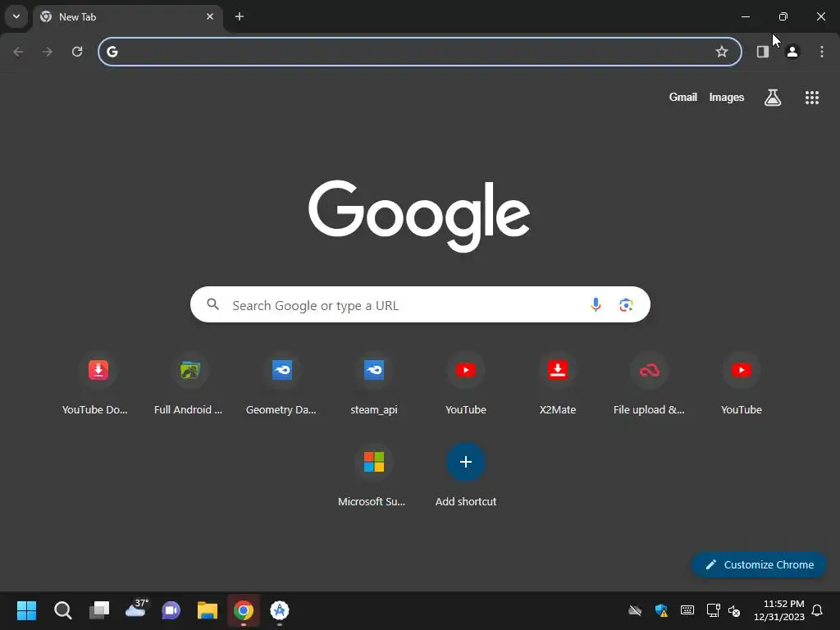Open Windows Security tray icon
The width and height of the screenshot is (840, 630).
tap(662, 610)
